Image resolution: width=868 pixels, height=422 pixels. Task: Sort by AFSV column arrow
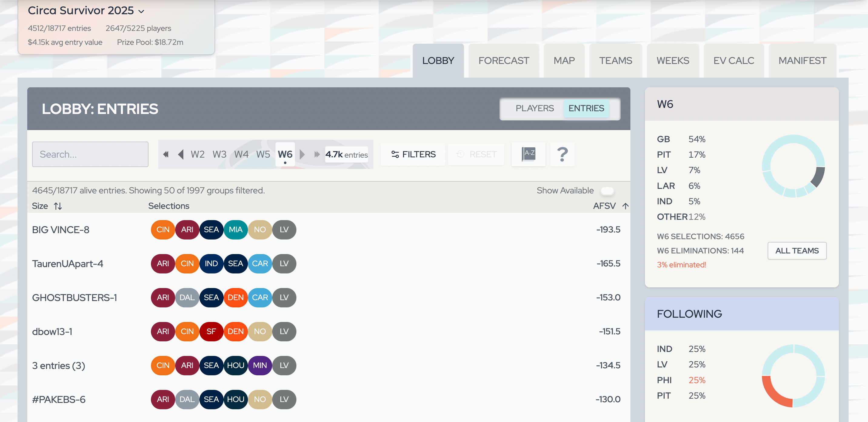[x=626, y=206]
